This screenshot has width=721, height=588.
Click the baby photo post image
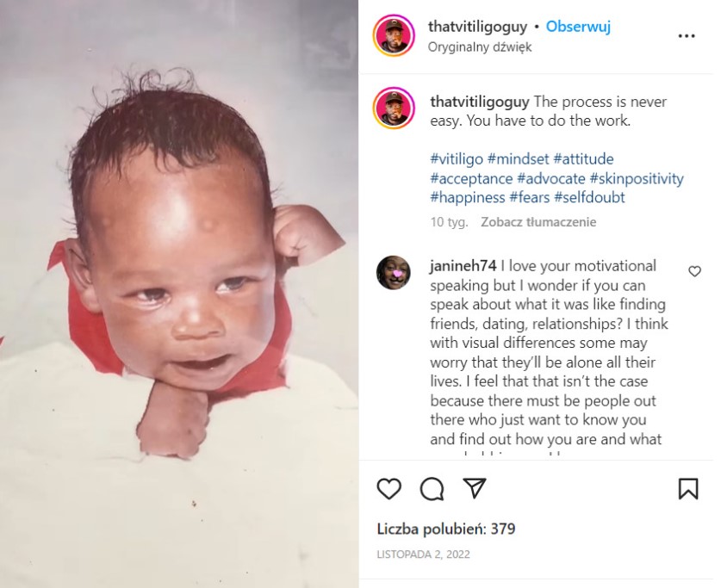pos(179,294)
